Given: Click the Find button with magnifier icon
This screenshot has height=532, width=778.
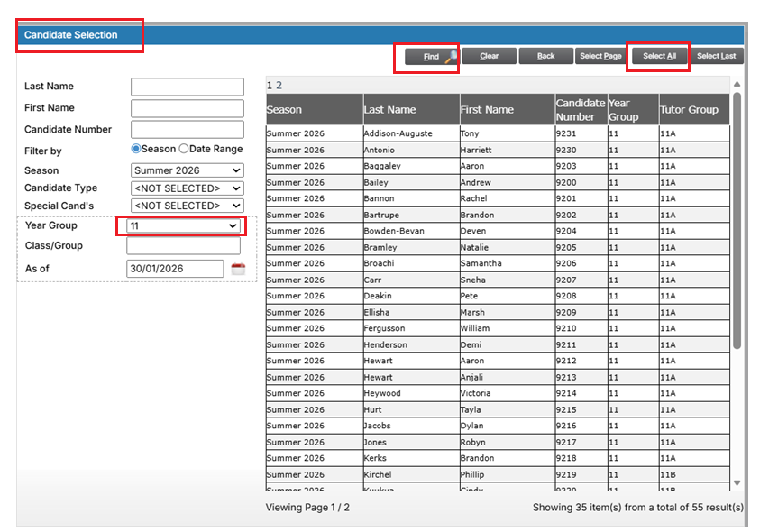Looking at the screenshot, I should coord(431,57).
